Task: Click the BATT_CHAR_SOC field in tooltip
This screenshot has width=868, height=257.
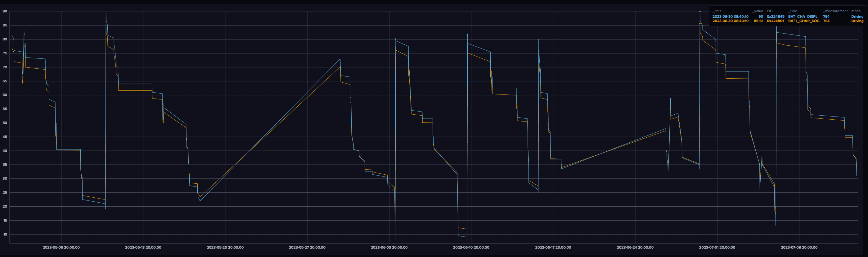Action: point(804,21)
